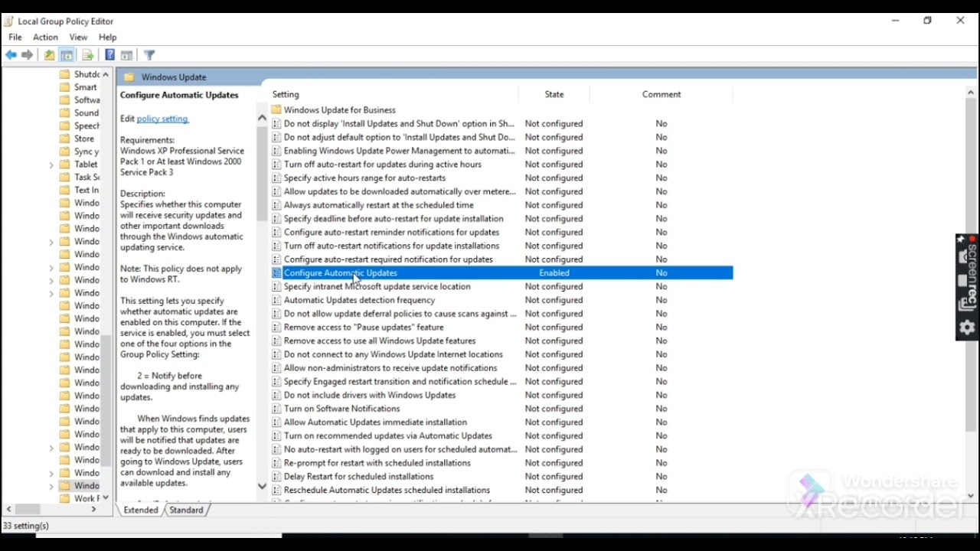This screenshot has width=980, height=551.
Task: Click description pane scroll-up arrow
Action: pos(262,118)
